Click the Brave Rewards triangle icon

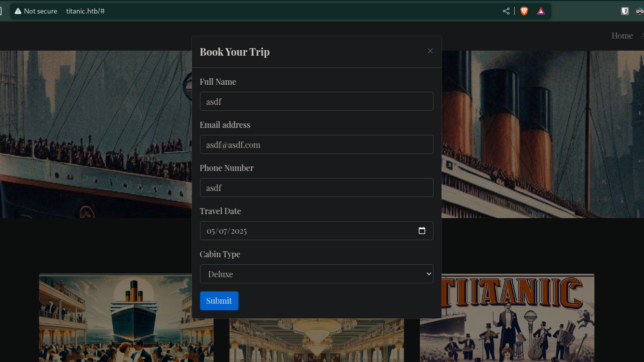541,11
